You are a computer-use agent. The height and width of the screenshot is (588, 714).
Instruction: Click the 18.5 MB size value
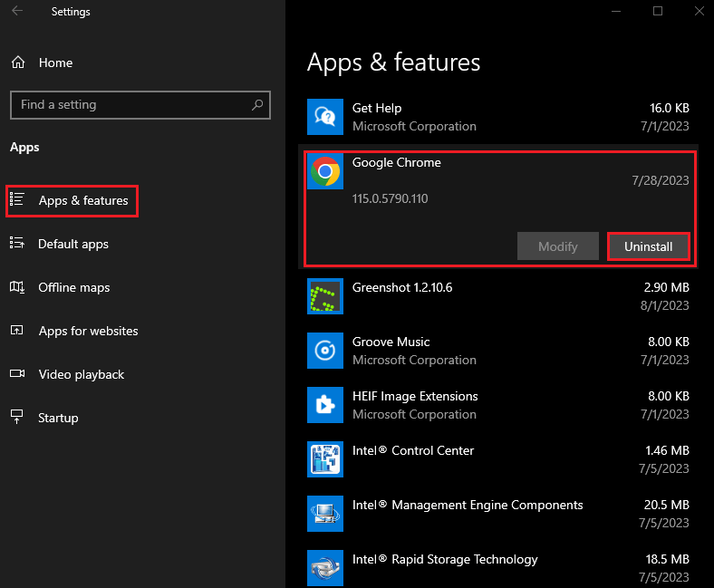pos(668,559)
